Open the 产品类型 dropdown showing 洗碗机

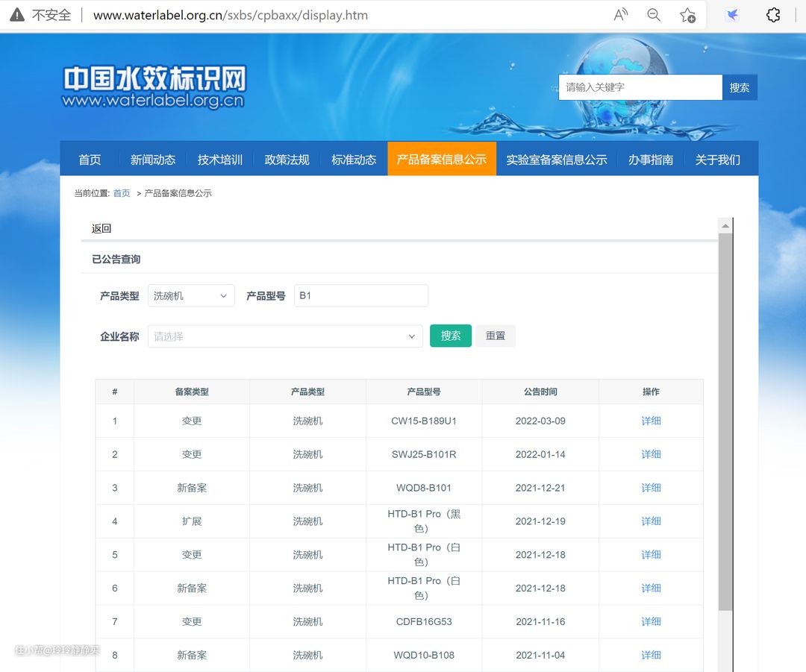click(191, 296)
